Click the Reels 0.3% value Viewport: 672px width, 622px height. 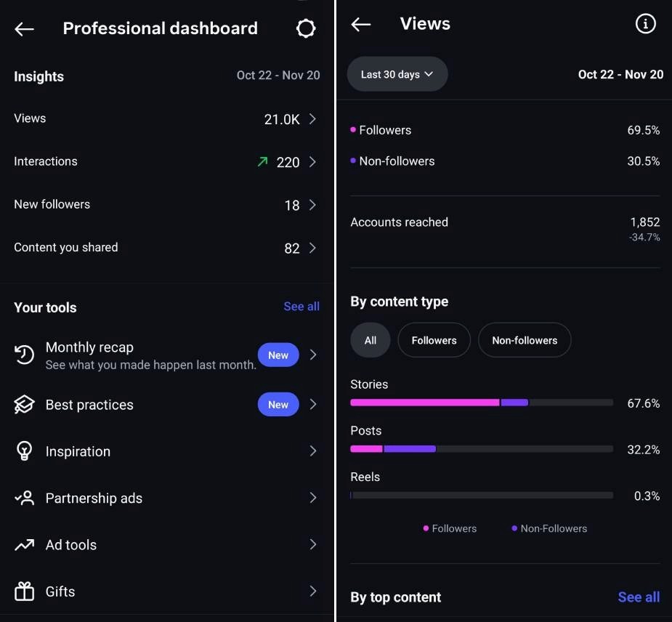point(647,496)
